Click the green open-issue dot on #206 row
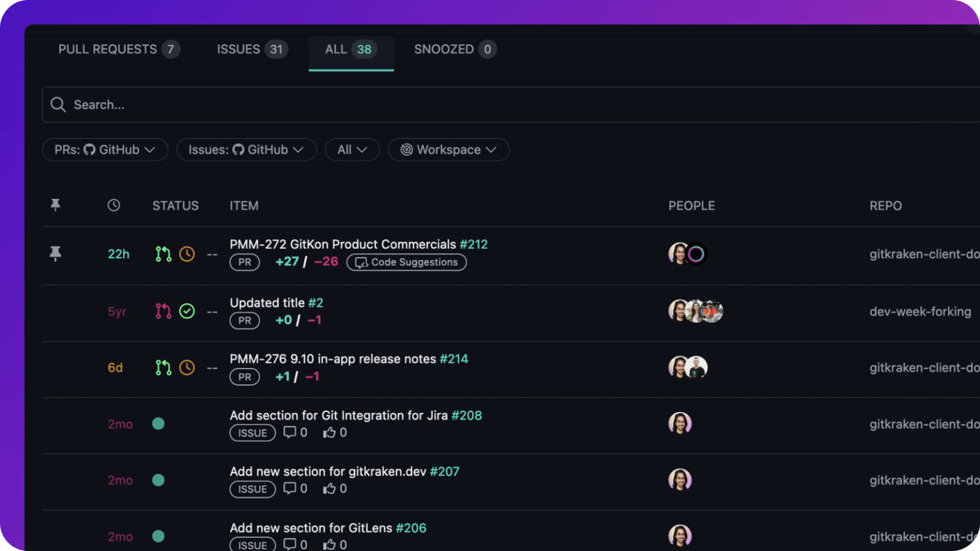Screen dimensions: 980x551 pyautogui.click(x=158, y=536)
